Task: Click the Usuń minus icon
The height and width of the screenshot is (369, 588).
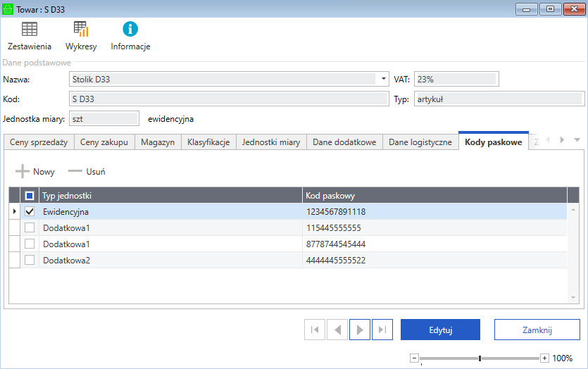Action: click(x=75, y=171)
